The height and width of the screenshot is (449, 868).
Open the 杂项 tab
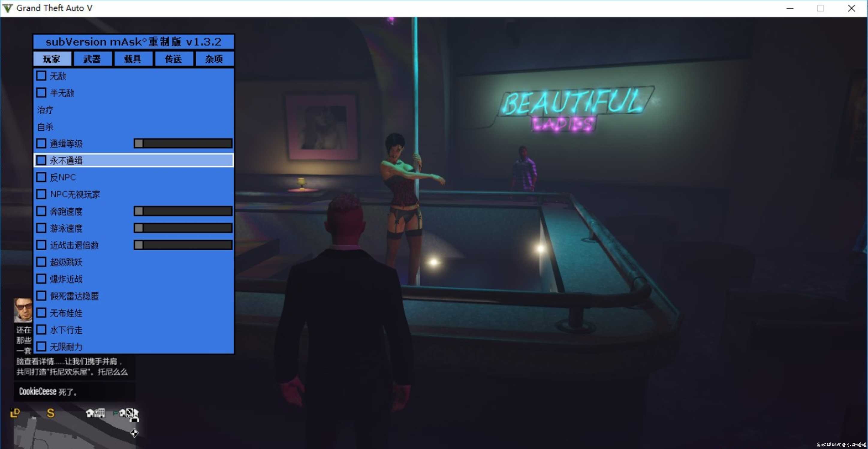click(x=214, y=59)
